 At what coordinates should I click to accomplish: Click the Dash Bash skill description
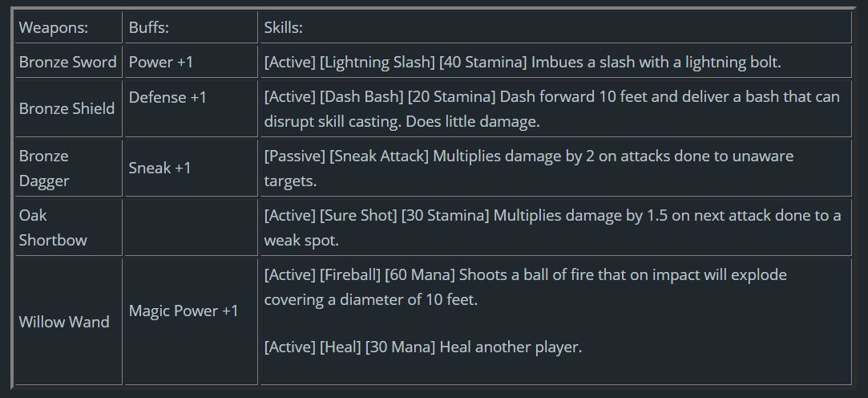[x=551, y=108]
